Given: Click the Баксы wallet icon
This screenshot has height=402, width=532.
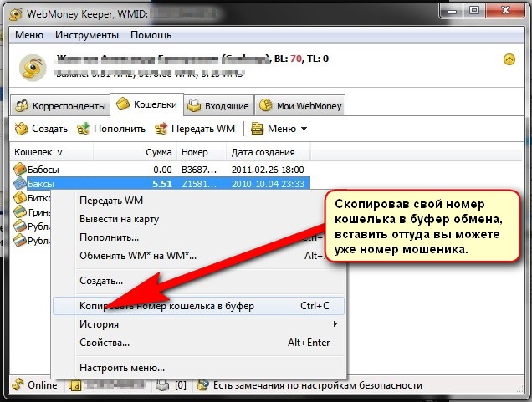Looking at the screenshot, I should [x=20, y=183].
